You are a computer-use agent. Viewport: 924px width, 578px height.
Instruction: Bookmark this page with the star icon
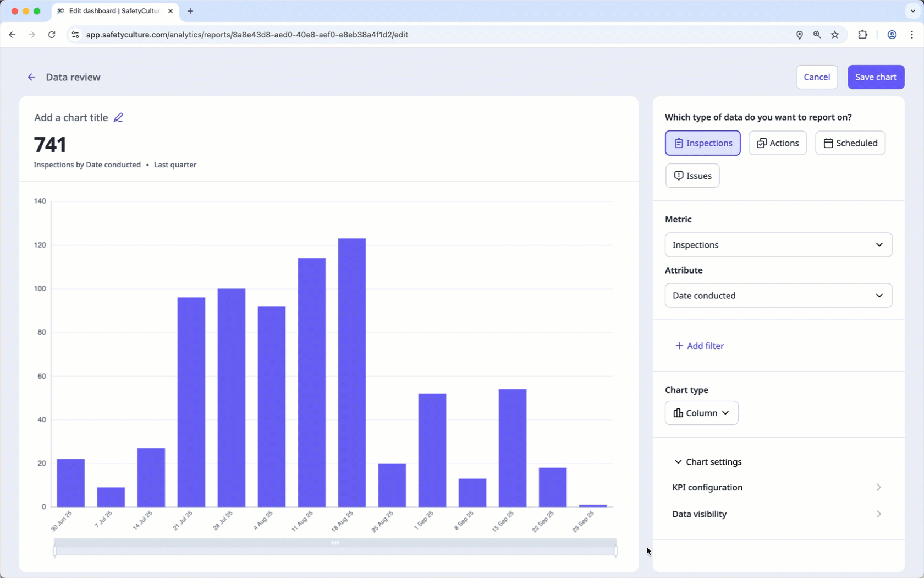click(x=835, y=35)
